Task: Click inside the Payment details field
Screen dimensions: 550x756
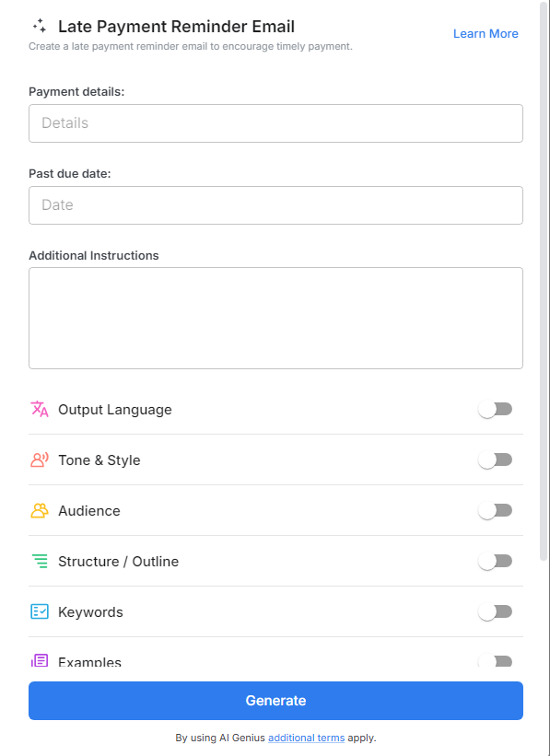Action: [275, 122]
